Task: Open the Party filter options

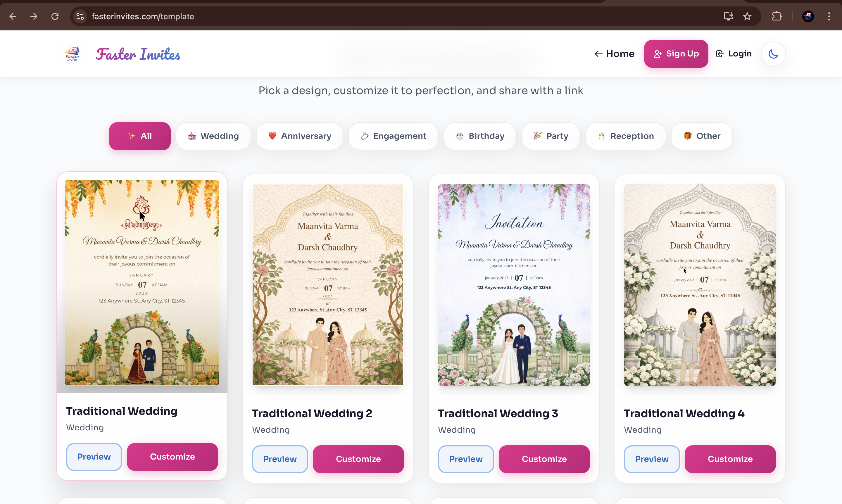Action: point(551,136)
